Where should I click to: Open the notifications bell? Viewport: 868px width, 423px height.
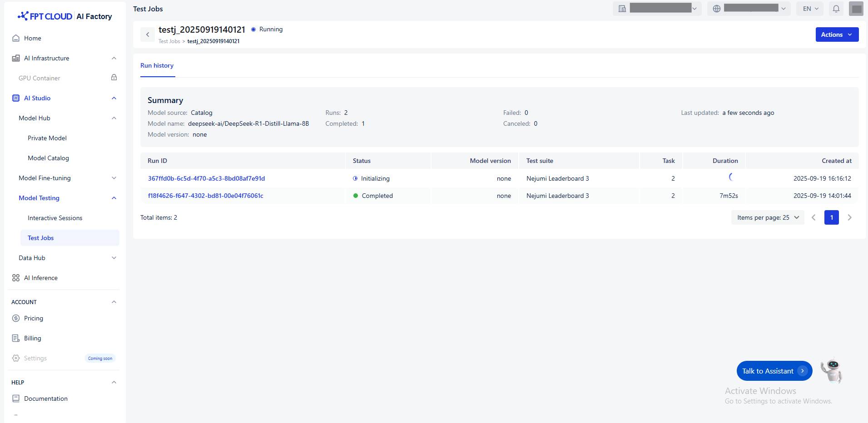coord(836,9)
